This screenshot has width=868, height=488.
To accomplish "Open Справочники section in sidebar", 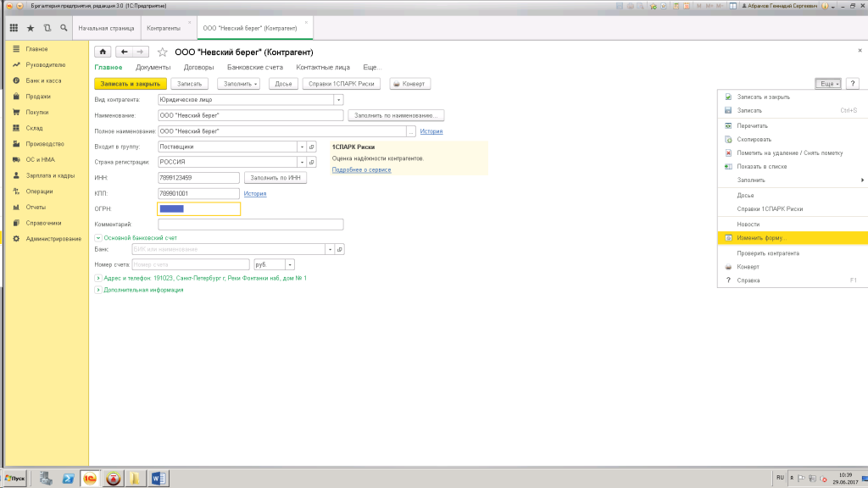I will click(43, 223).
